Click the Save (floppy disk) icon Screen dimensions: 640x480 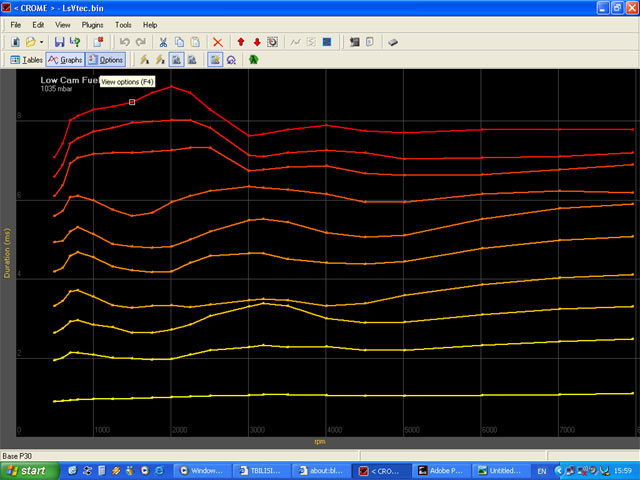click(x=59, y=42)
